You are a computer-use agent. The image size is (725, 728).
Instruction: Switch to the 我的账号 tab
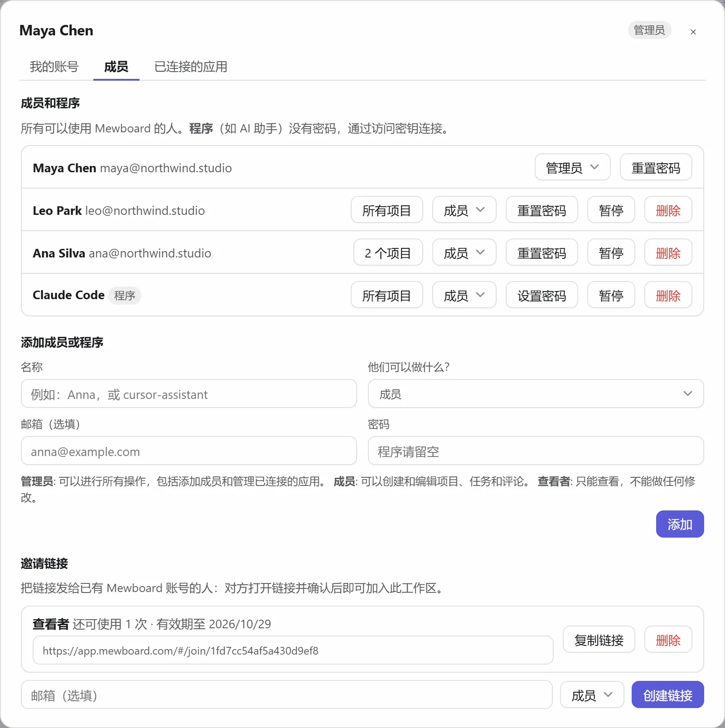[x=54, y=67]
